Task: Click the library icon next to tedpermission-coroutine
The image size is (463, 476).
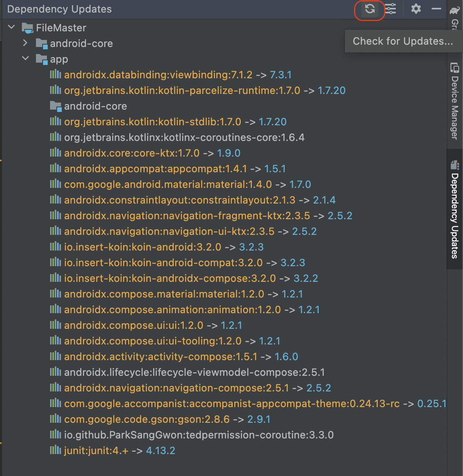Action: pos(56,435)
